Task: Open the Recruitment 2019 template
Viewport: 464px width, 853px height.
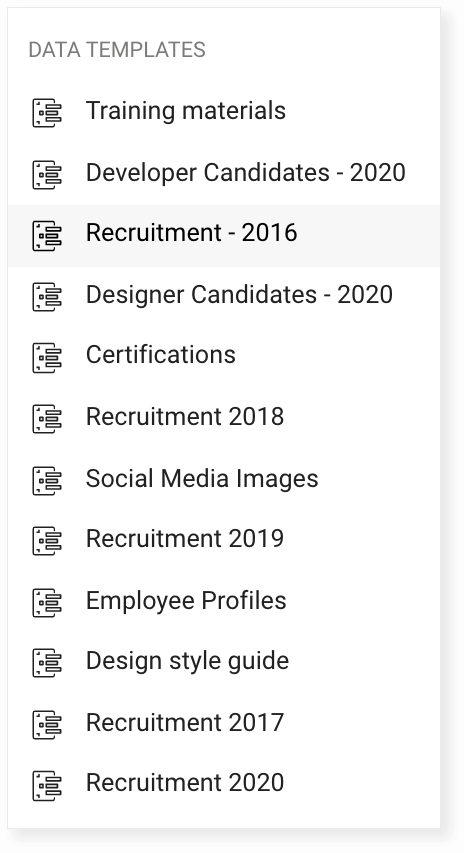Action: pos(184,539)
